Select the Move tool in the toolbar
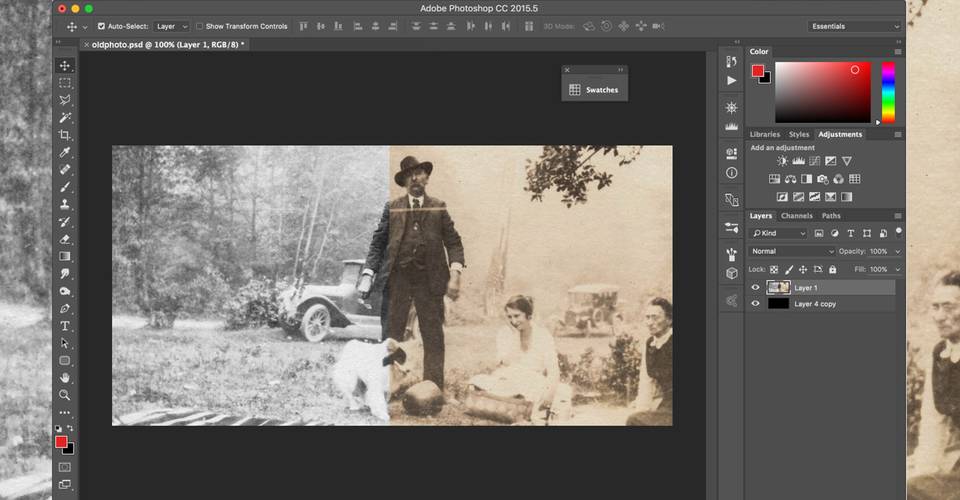The image size is (960, 500). [65, 65]
